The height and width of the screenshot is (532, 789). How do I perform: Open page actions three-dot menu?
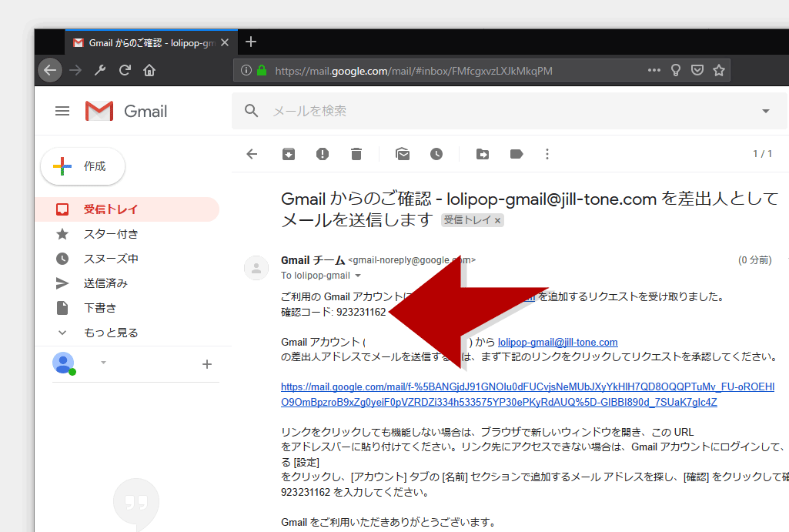(654, 70)
